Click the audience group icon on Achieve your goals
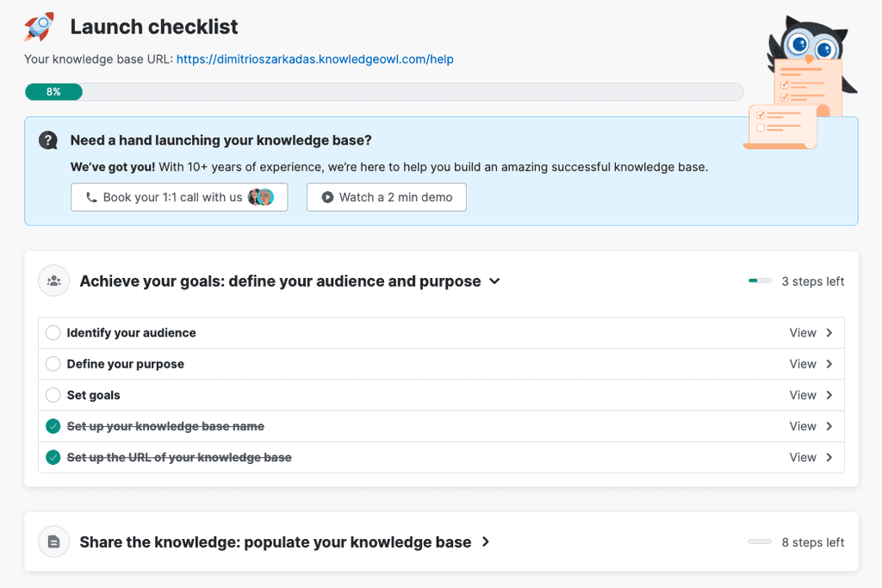This screenshot has width=882, height=588. point(53,281)
